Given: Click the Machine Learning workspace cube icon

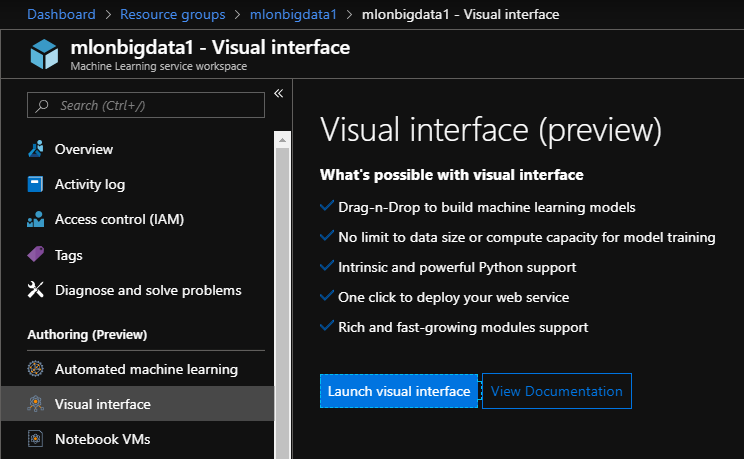Looking at the screenshot, I should [x=44, y=54].
